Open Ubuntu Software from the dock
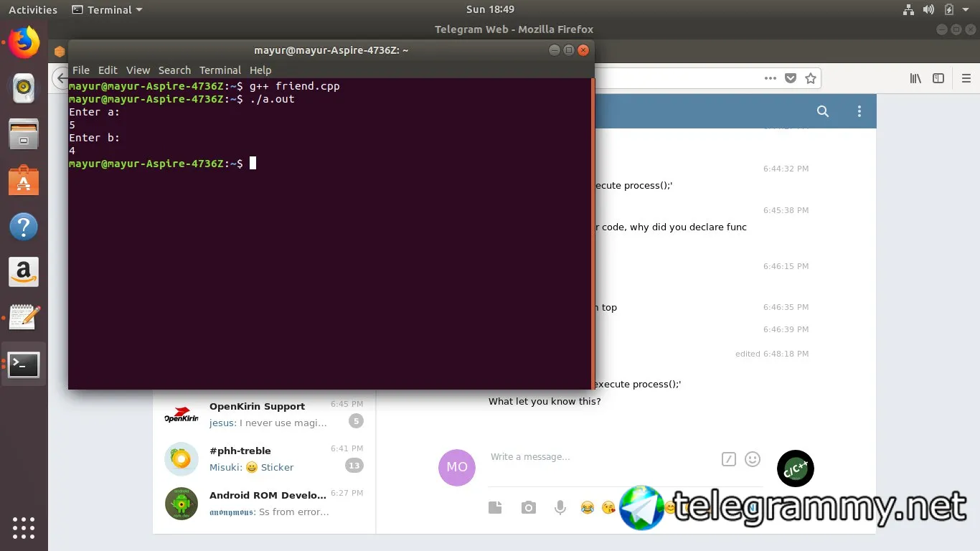This screenshot has width=980, height=551. click(24, 180)
